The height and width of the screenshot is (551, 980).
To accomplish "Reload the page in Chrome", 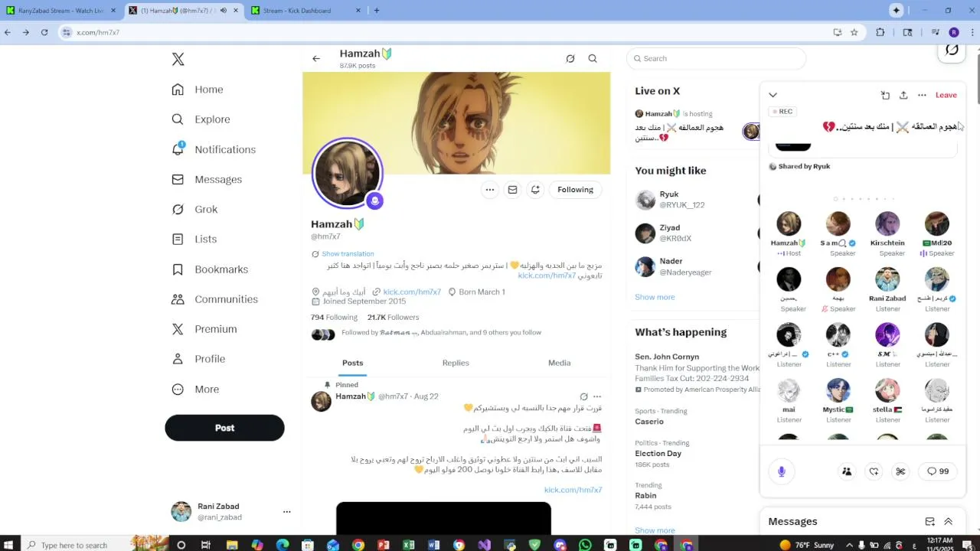I will click(44, 32).
